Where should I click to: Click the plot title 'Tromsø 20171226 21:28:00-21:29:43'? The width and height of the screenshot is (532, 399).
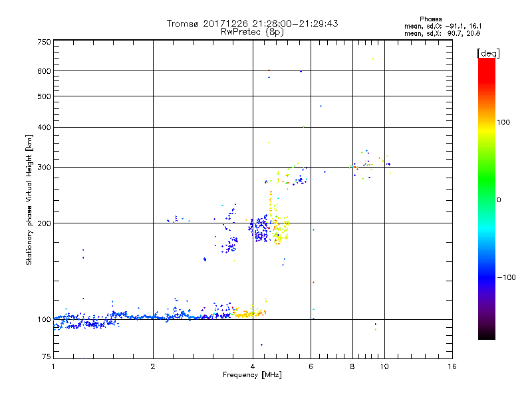(x=252, y=23)
